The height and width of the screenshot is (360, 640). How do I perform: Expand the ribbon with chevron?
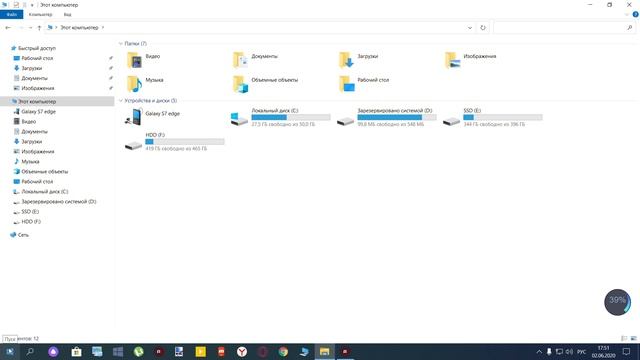tap(627, 14)
